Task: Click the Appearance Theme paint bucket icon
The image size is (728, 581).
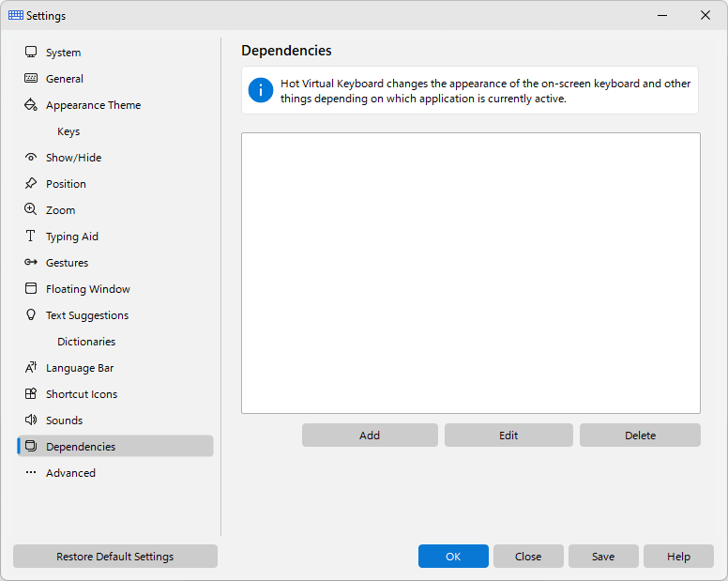Action: [x=31, y=104]
